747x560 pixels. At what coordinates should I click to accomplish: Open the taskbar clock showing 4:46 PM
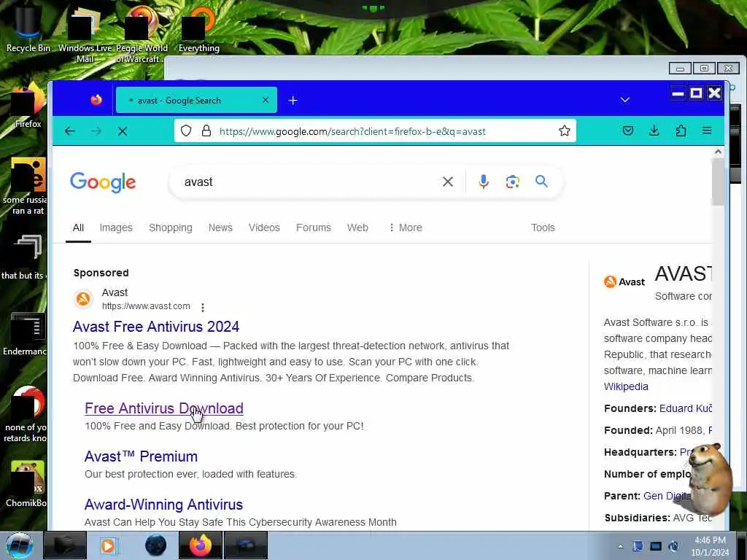[x=710, y=546]
